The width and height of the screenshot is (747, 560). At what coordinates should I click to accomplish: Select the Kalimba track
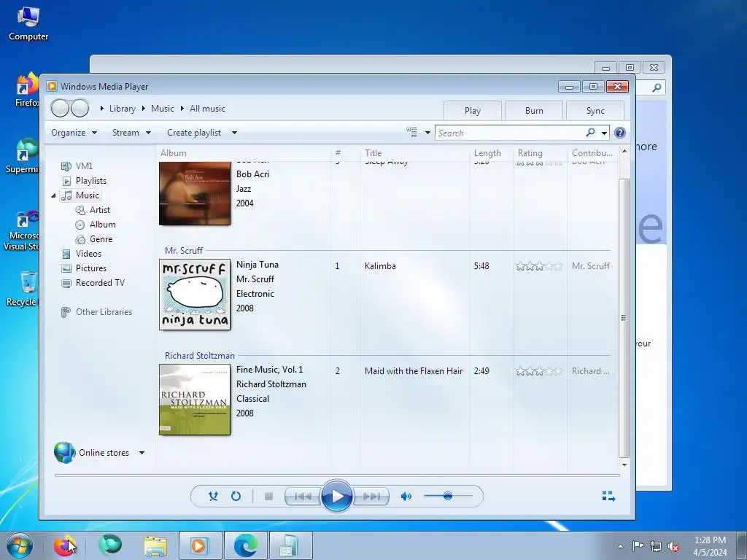[x=380, y=266]
